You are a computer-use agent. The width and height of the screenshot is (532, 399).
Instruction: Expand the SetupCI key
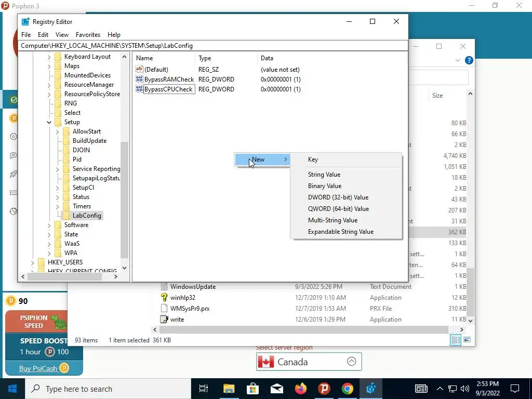(57, 188)
